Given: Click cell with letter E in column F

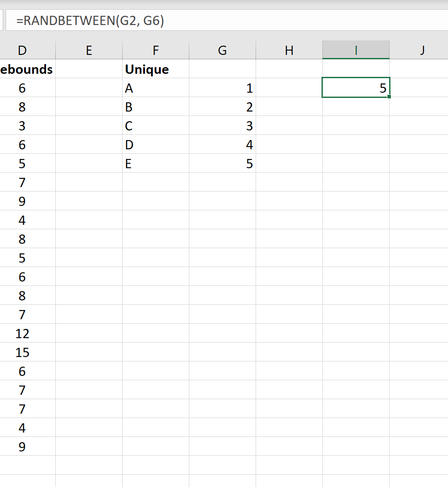Looking at the screenshot, I should pos(155,164).
